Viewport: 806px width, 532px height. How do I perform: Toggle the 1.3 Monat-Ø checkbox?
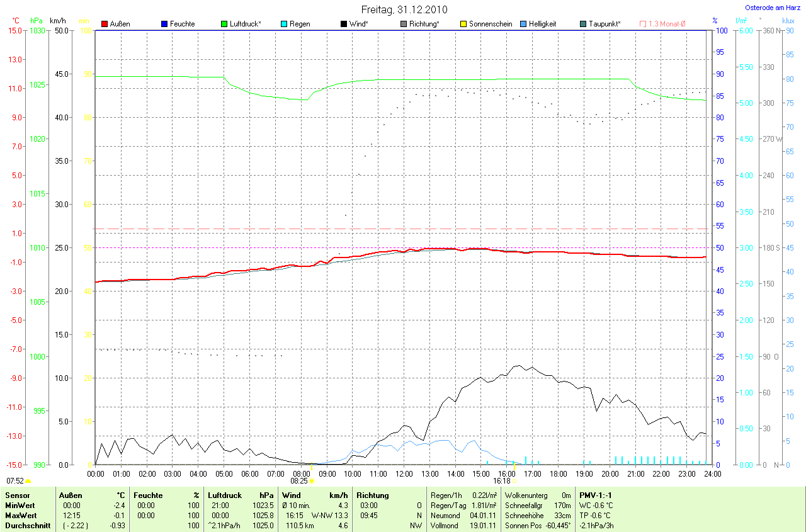[643, 24]
